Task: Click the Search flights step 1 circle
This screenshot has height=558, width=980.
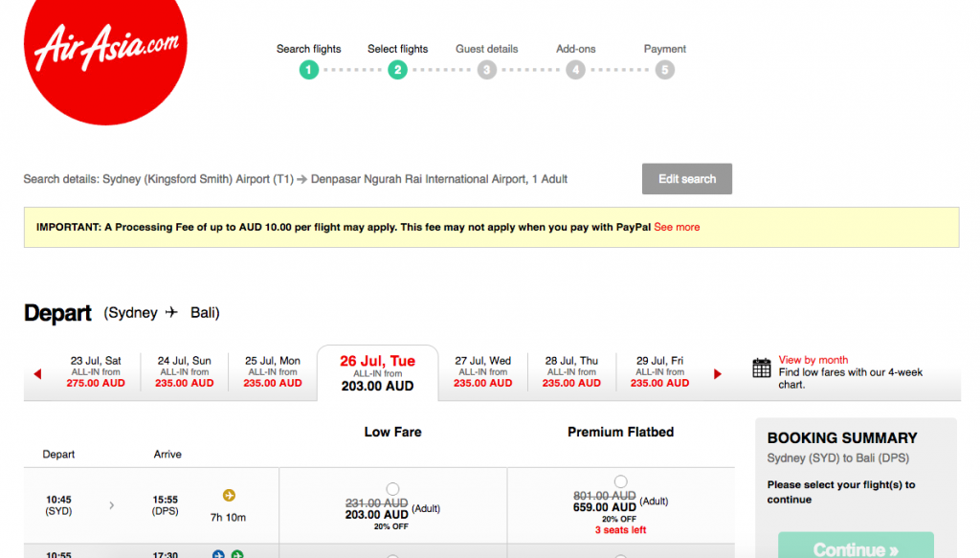Action: click(x=308, y=69)
